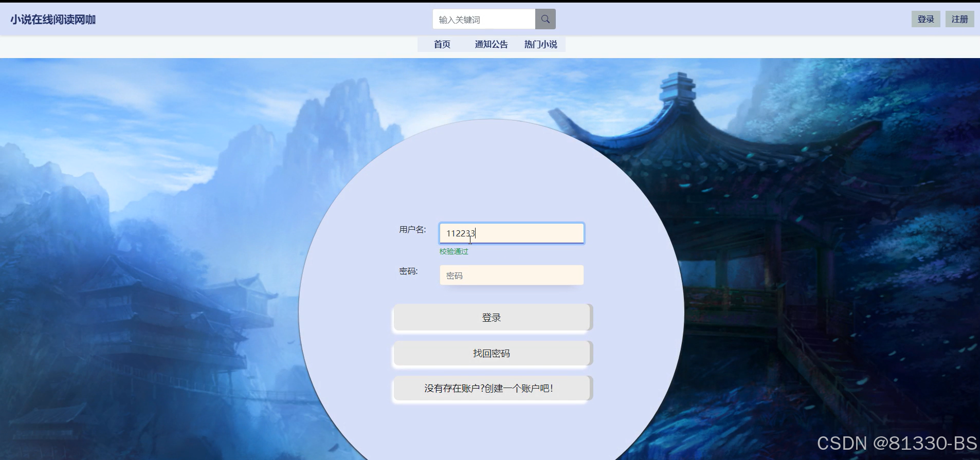Open the 热门小说 navigation item

tap(540, 44)
